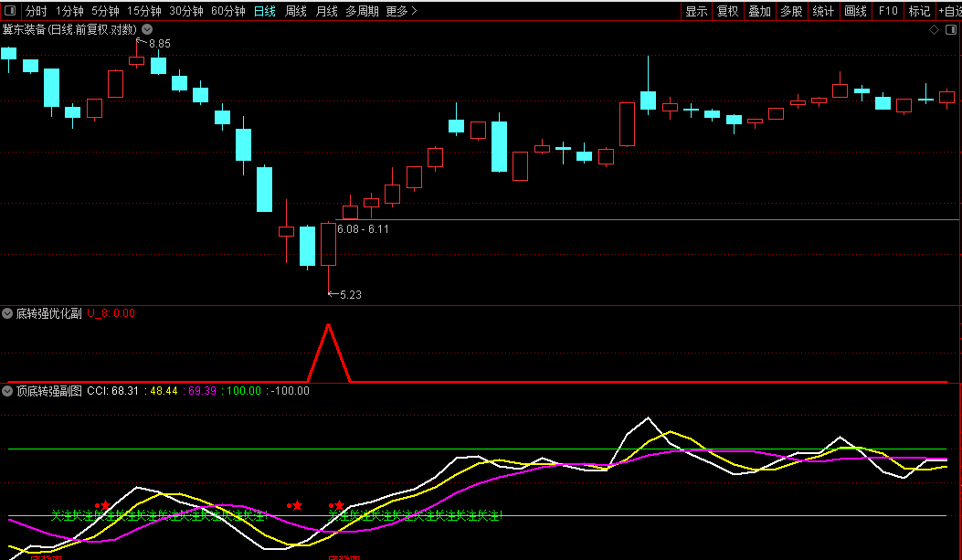The image size is (962, 560).
Task: Select the 30分钟 period tab
Action: click(185, 11)
